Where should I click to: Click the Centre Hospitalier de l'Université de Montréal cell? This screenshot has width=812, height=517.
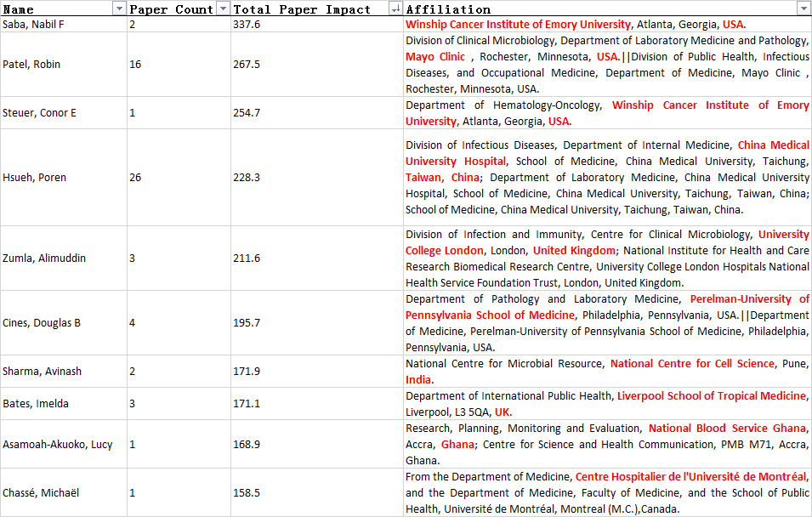(x=607, y=492)
